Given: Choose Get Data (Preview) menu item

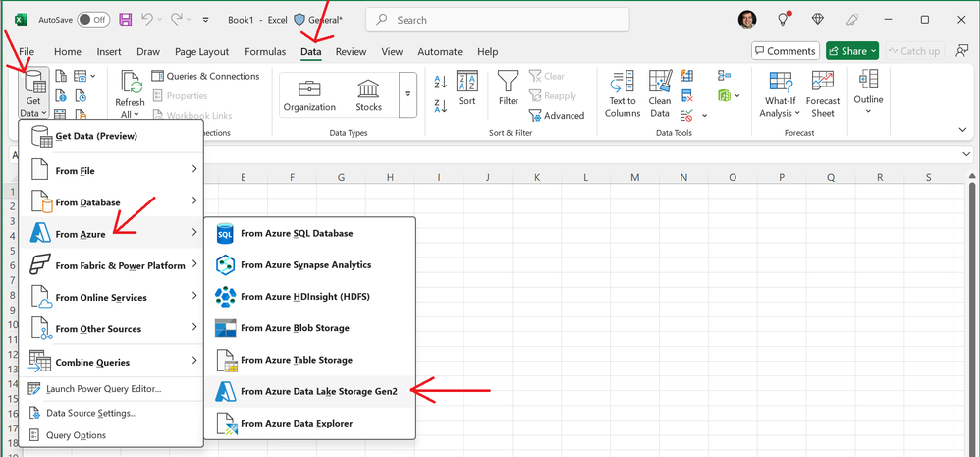Looking at the screenshot, I should click(x=111, y=137).
